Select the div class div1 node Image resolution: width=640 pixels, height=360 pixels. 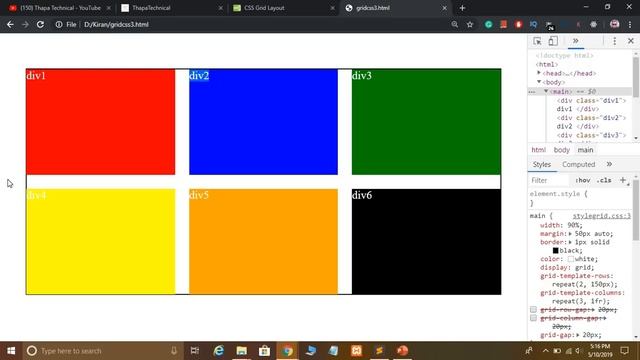click(591, 100)
